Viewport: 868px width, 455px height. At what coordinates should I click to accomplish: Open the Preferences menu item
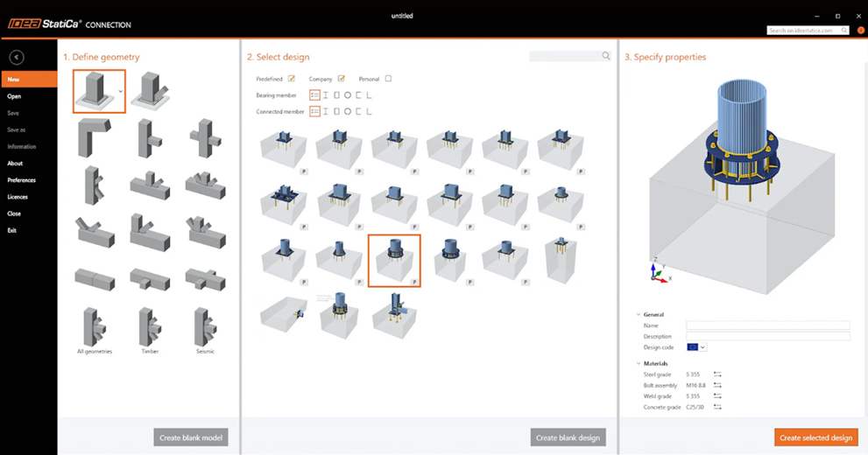point(22,180)
